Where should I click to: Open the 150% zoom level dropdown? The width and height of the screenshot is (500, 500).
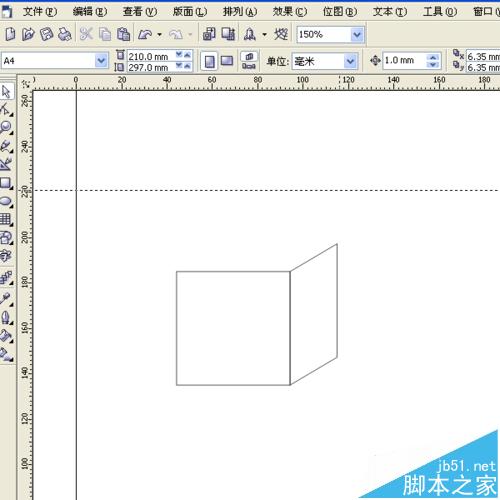357,34
